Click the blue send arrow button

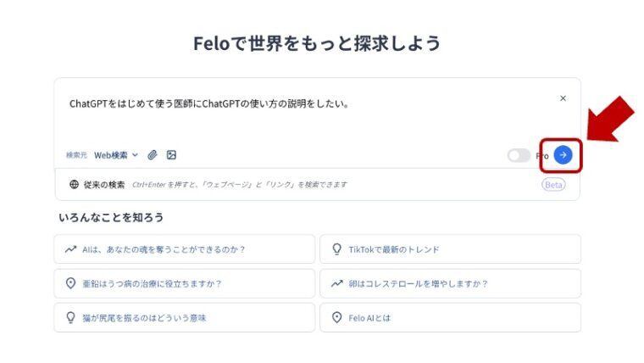pos(563,155)
